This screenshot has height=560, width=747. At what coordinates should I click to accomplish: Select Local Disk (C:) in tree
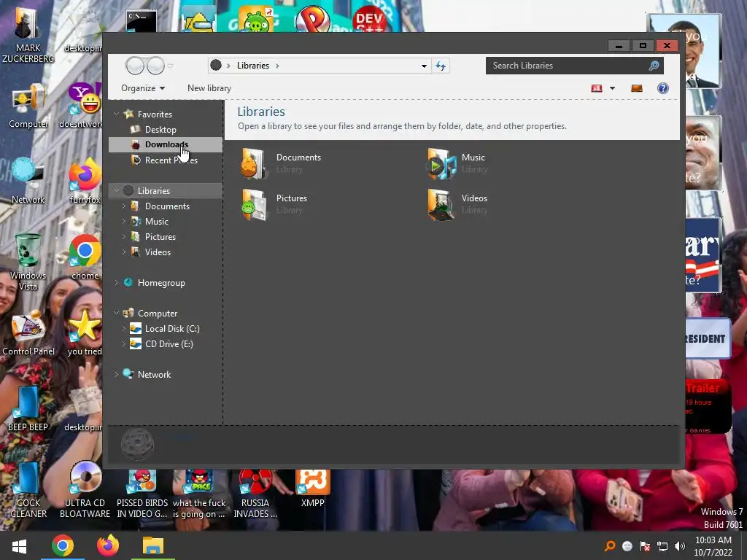172,329
